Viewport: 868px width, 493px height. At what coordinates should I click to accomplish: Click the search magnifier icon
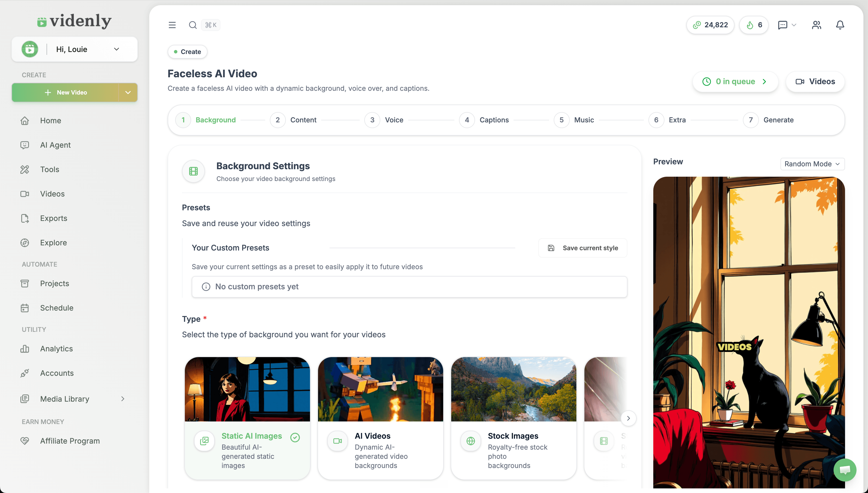193,25
